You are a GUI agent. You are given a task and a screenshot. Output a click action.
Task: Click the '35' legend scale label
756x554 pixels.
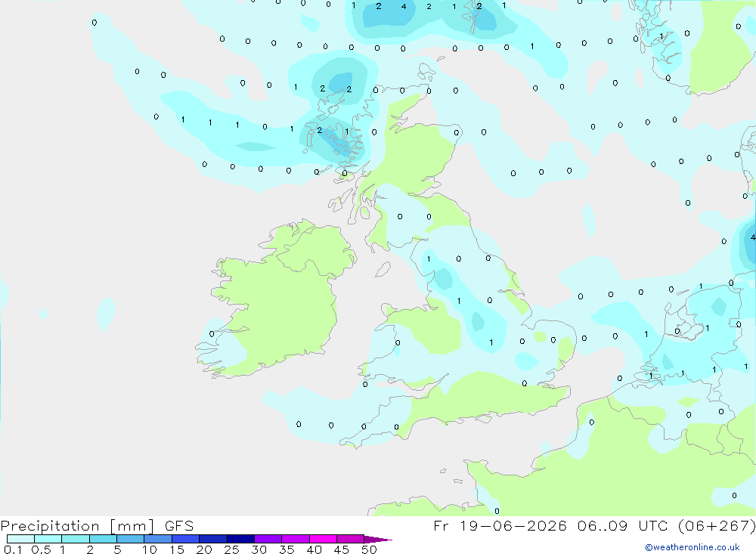(x=287, y=549)
